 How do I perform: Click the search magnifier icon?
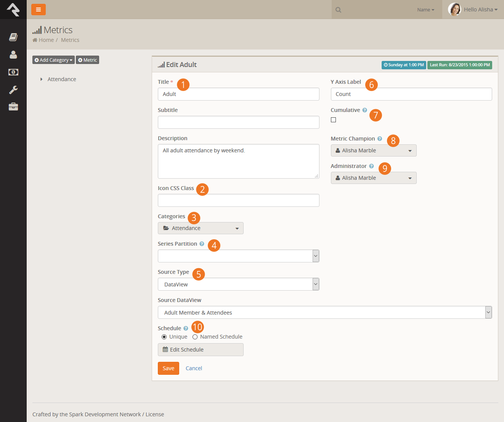tap(338, 10)
